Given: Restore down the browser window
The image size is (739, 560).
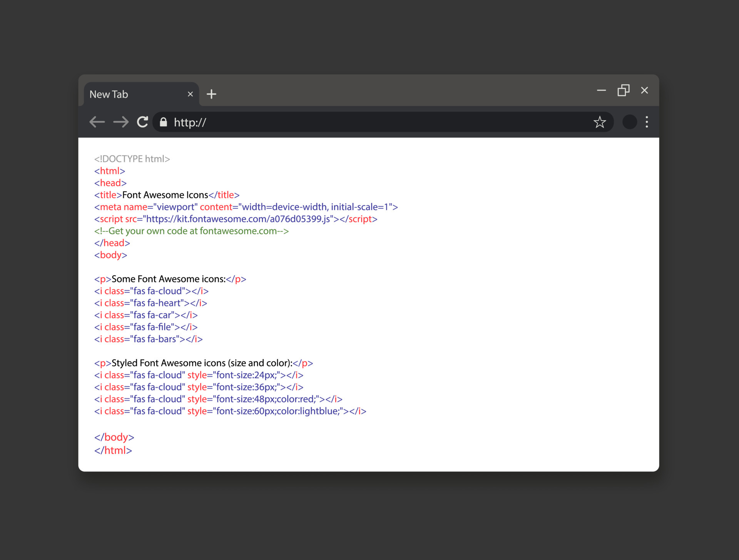Looking at the screenshot, I should click(x=623, y=90).
